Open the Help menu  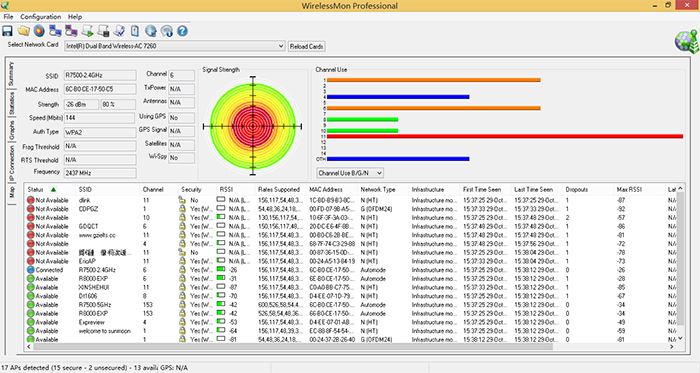[75, 17]
